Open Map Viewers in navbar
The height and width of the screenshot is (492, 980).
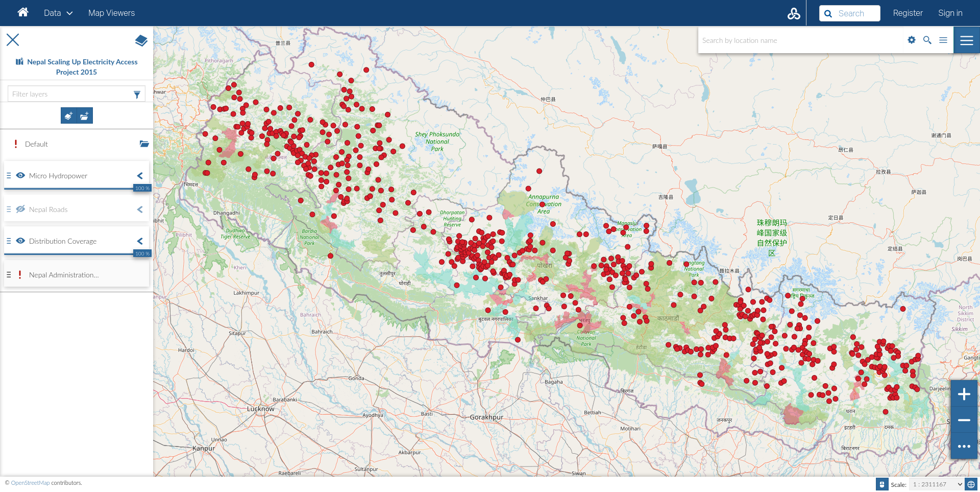pyautogui.click(x=111, y=13)
